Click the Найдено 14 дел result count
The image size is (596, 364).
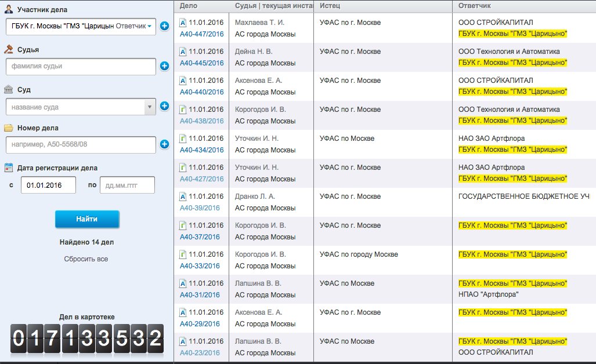86,242
